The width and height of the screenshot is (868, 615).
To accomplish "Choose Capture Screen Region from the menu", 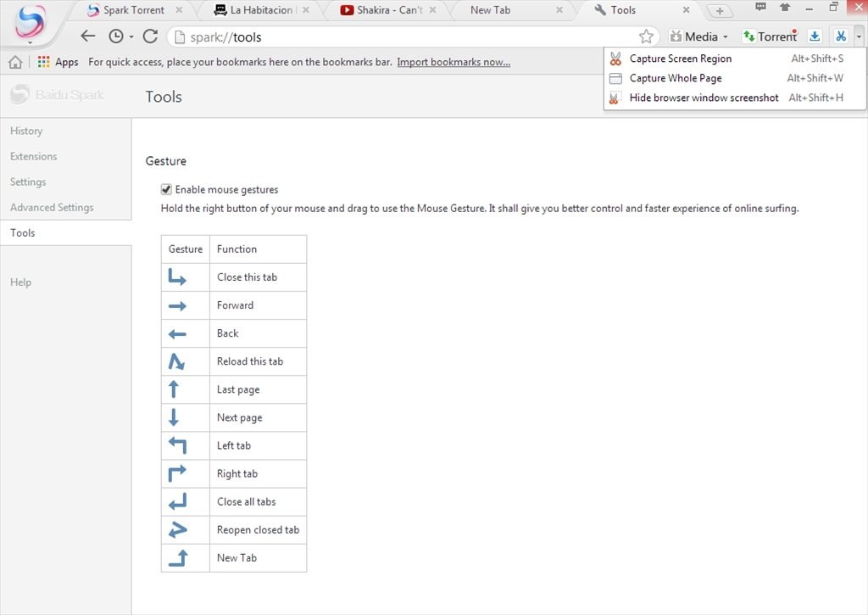I will (680, 59).
